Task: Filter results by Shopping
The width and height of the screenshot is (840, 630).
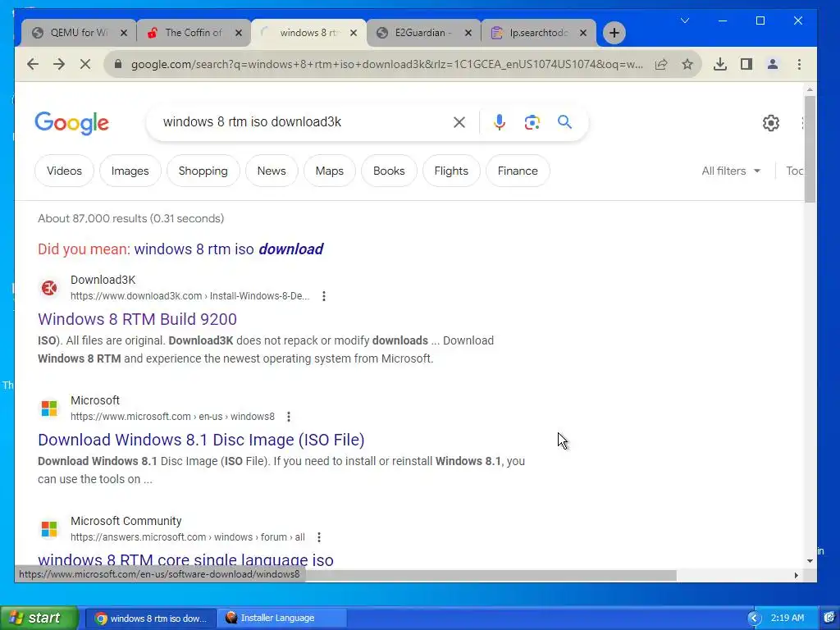Action: tap(203, 171)
